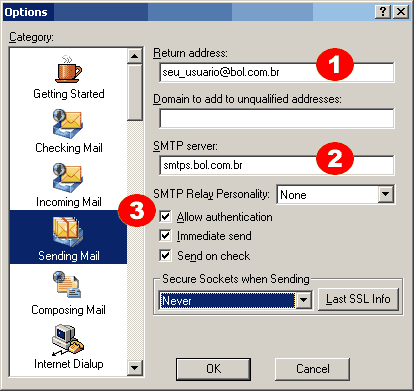Click into the Return address field
Screen dimensions: 414x391
[277, 72]
